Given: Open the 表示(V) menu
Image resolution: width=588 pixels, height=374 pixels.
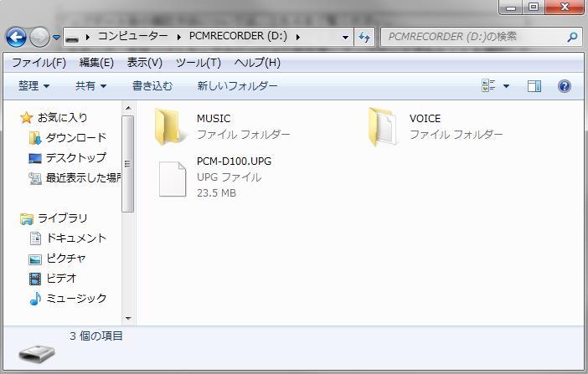Looking at the screenshot, I should pos(144,63).
